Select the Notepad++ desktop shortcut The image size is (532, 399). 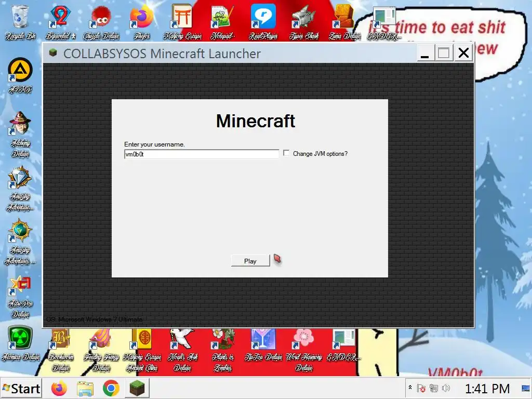[x=222, y=22]
